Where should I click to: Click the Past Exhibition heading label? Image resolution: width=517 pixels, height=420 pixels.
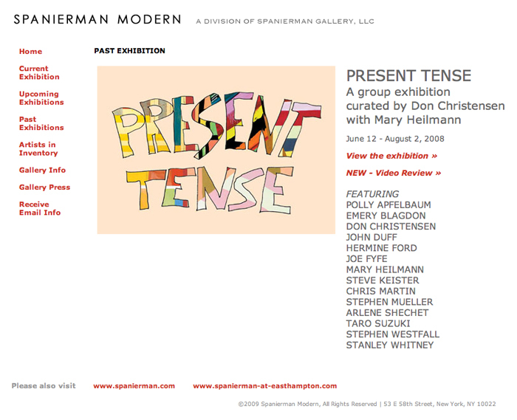(129, 51)
